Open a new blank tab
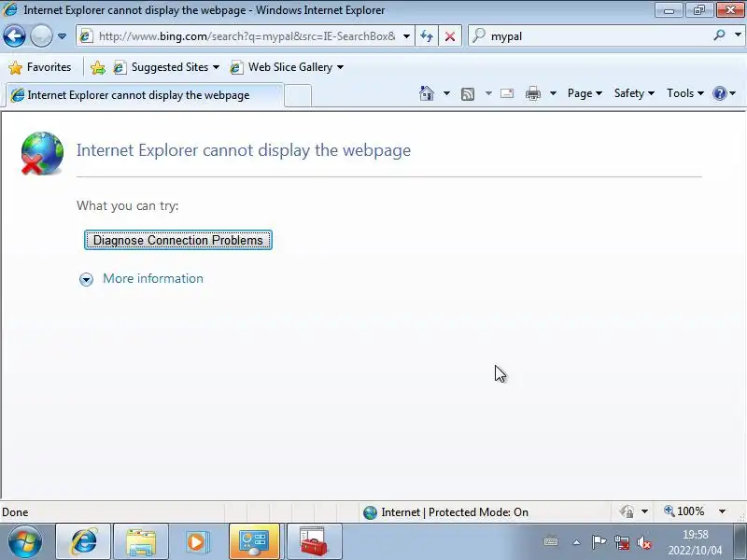 click(x=298, y=95)
